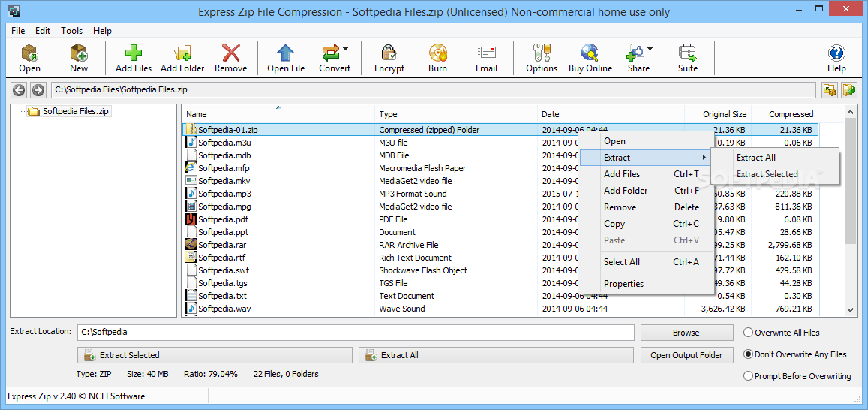The width and height of the screenshot is (868, 410).
Task: Click the Softpedia.pdf file icon
Action: coord(191,219)
